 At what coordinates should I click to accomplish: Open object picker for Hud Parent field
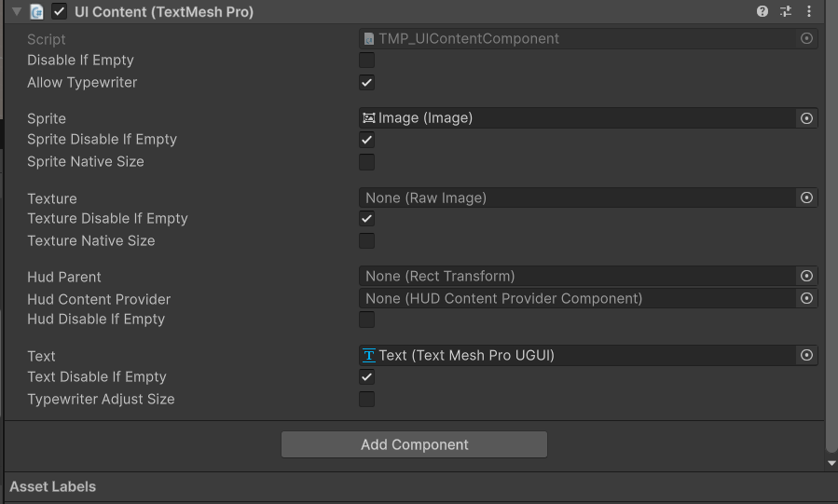806,276
